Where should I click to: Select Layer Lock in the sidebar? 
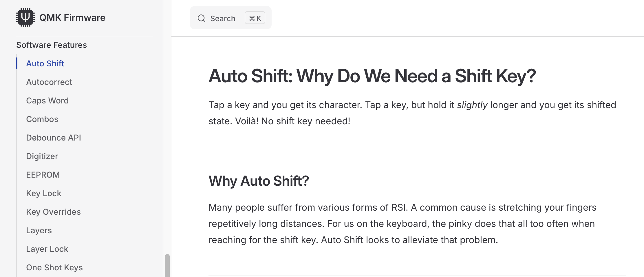pos(47,249)
